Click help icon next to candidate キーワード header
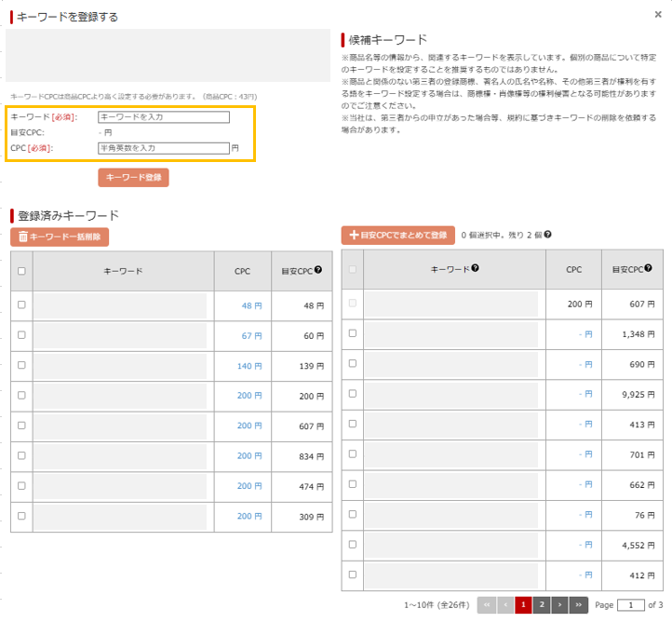 [x=475, y=268]
